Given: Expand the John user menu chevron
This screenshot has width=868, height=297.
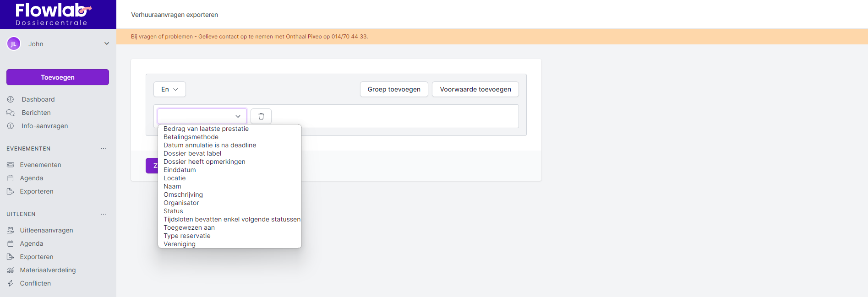Looking at the screenshot, I should pos(107,44).
